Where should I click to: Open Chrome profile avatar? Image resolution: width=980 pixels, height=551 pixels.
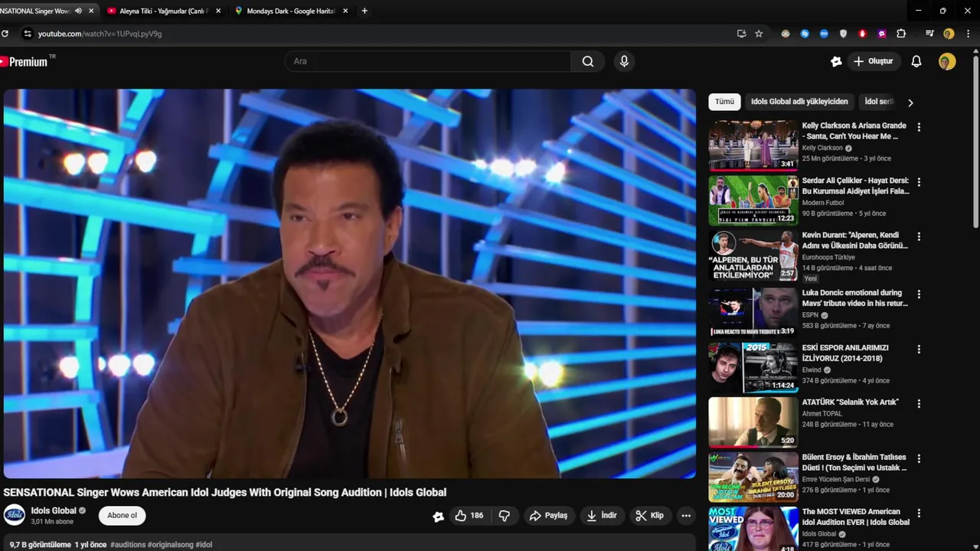coord(949,34)
